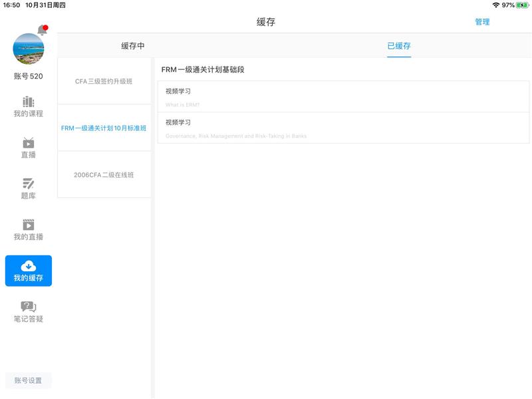Tap the profile avatar photo
This screenshot has height=399, width=532.
tap(29, 49)
